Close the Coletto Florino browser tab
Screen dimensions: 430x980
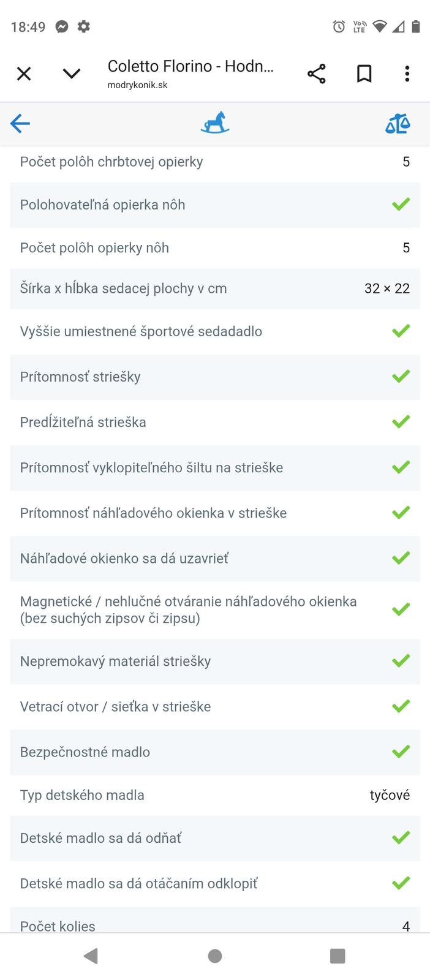tap(24, 74)
